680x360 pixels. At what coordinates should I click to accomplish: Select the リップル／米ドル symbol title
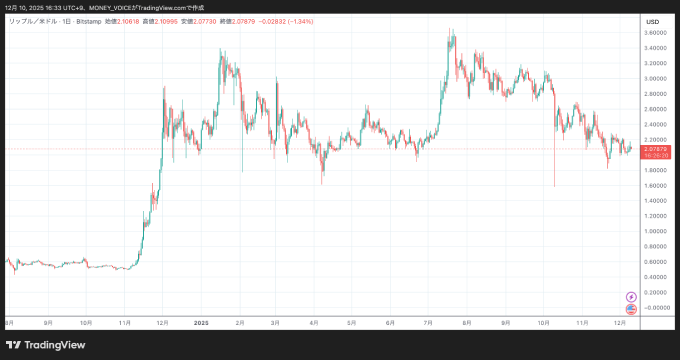point(33,22)
